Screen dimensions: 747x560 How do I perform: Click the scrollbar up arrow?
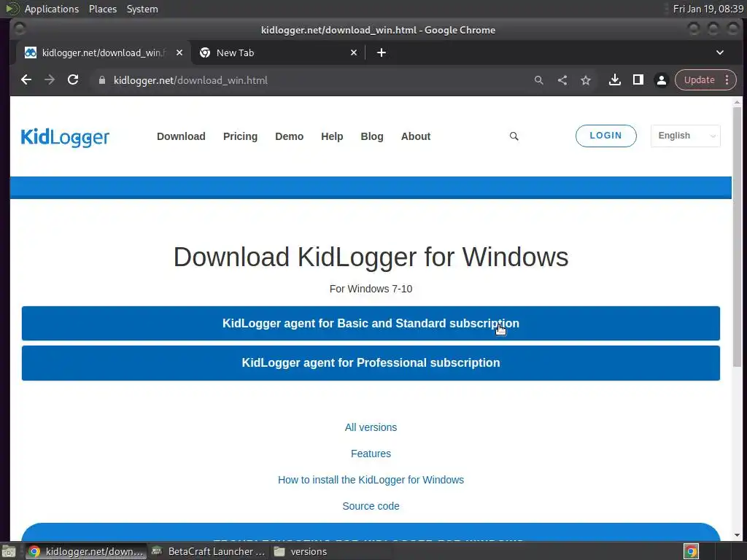coord(737,102)
